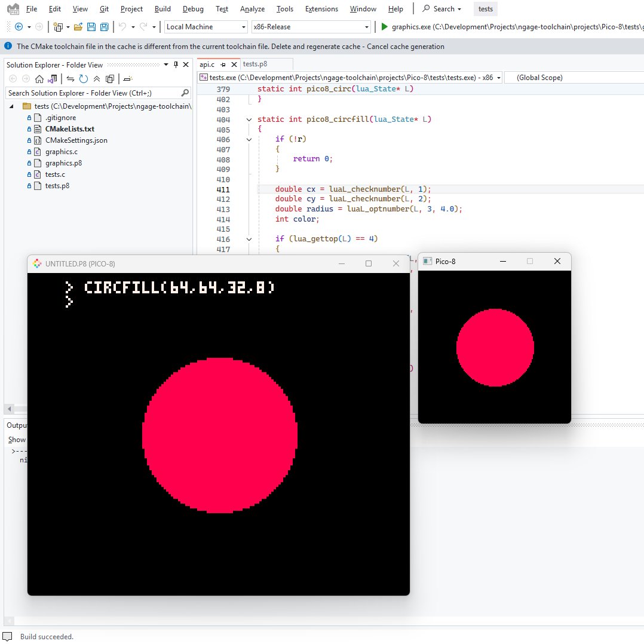This screenshot has width=644, height=644.
Task: Click the Navigate Backward toolbar icon
Action: pos(19,27)
